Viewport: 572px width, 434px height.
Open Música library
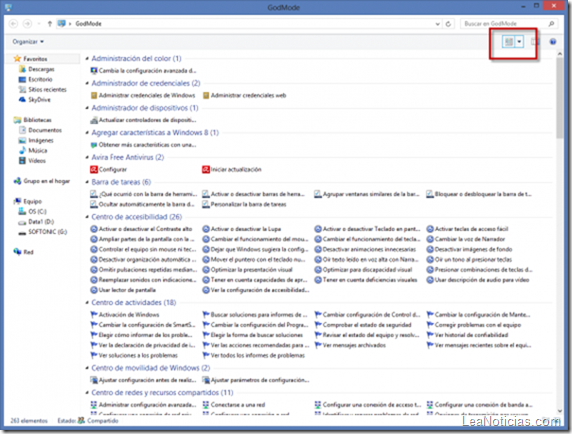(x=33, y=150)
